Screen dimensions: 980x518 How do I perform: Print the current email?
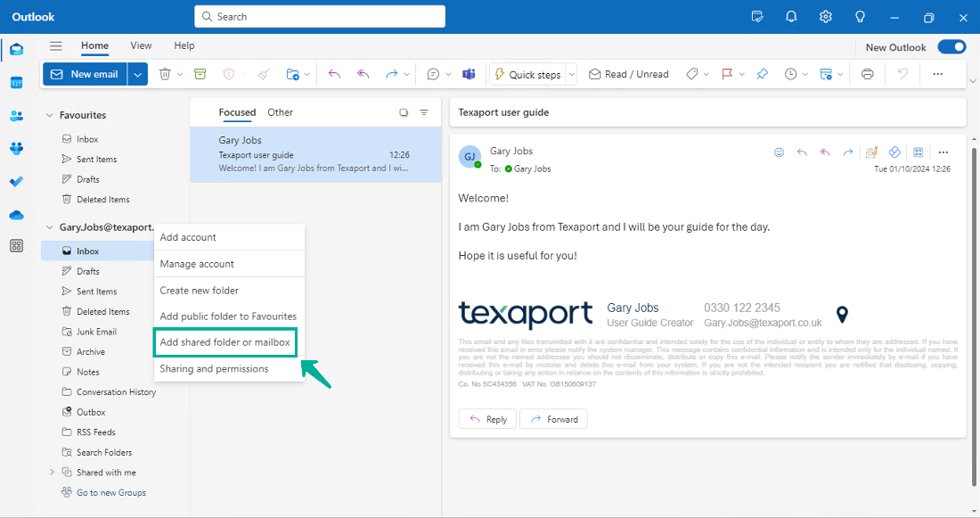click(867, 74)
